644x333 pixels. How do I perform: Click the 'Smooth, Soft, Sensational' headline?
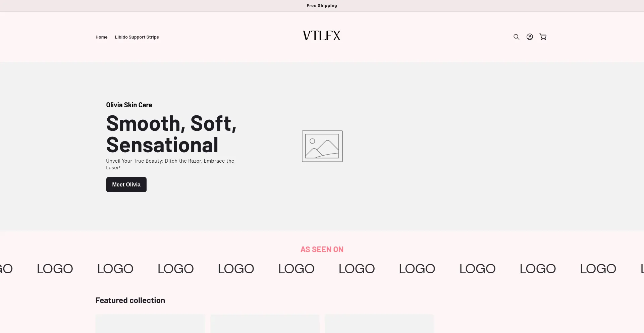(x=171, y=134)
